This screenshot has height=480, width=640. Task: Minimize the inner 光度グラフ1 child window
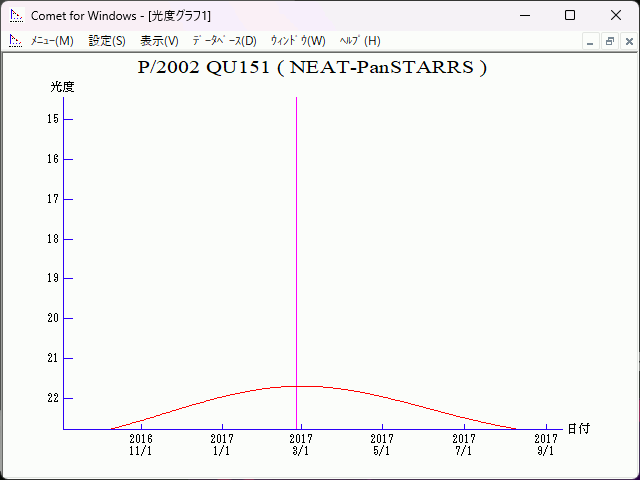[591, 41]
